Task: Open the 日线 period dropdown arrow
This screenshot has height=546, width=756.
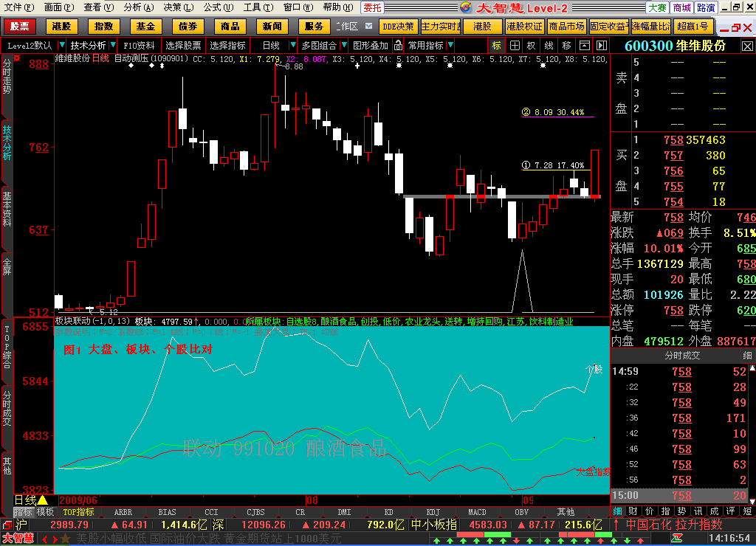Action: click(x=292, y=45)
